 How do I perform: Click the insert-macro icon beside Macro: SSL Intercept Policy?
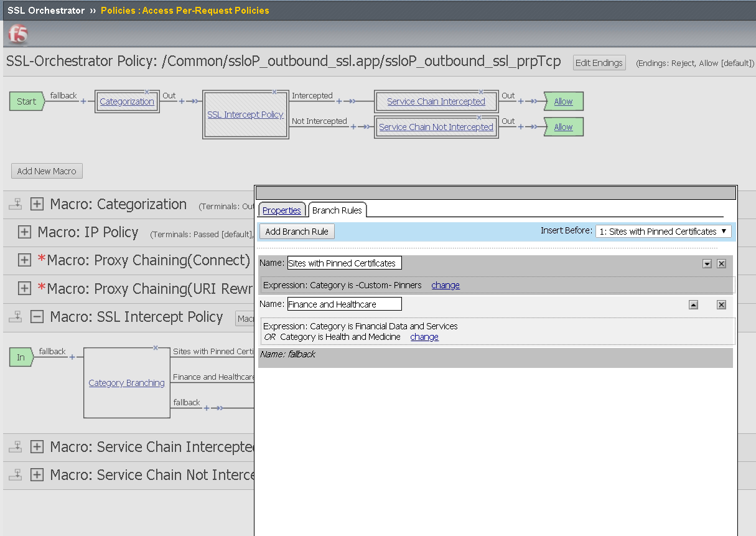[16, 317]
